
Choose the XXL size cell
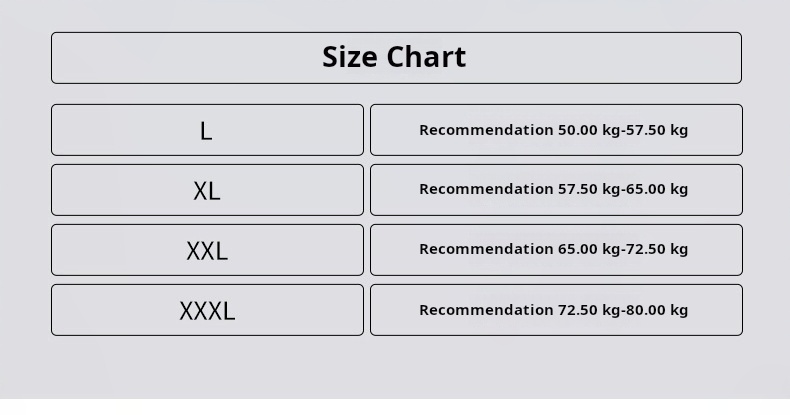coord(207,250)
